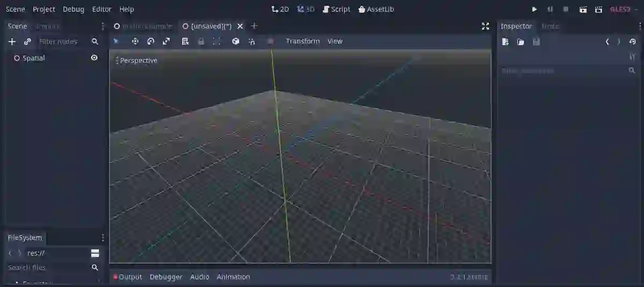Click the Search files input field
The width and height of the screenshot is (644, 287).
click(48, 268)
